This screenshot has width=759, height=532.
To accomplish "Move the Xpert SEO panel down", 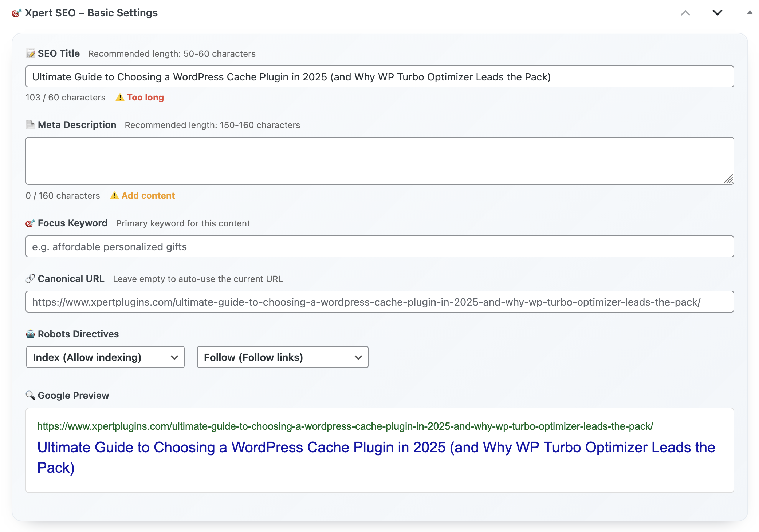I will tap(717, 13).
